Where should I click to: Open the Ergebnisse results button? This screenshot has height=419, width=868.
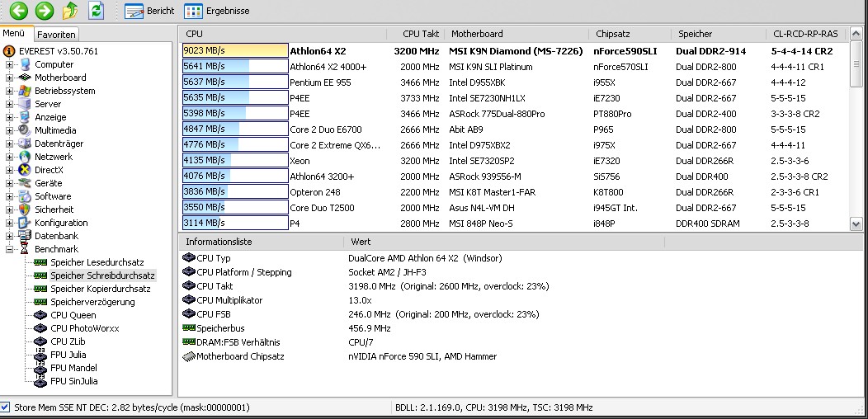tap(216, 11)
